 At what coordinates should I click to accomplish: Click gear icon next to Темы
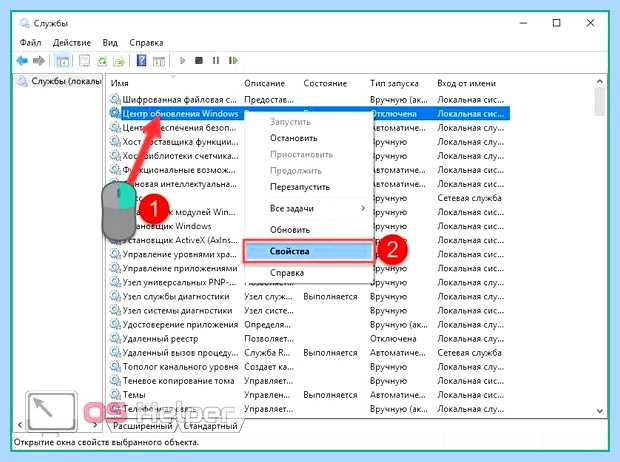coord(115,395)
